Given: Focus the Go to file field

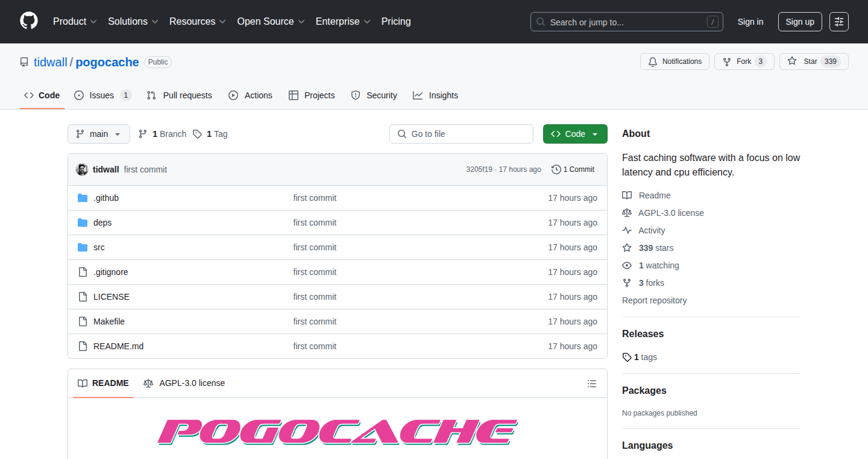Looking at the screenshot, I should 461,134.
